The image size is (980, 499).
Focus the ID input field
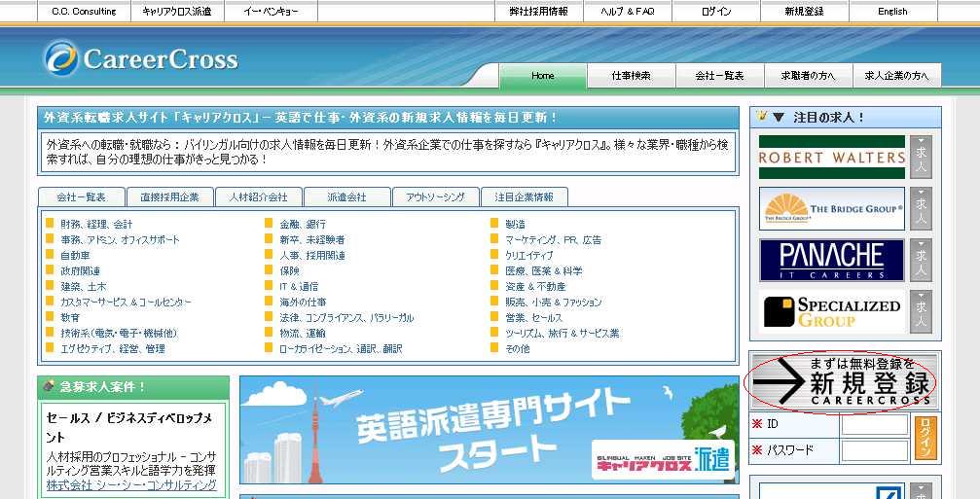874,425
